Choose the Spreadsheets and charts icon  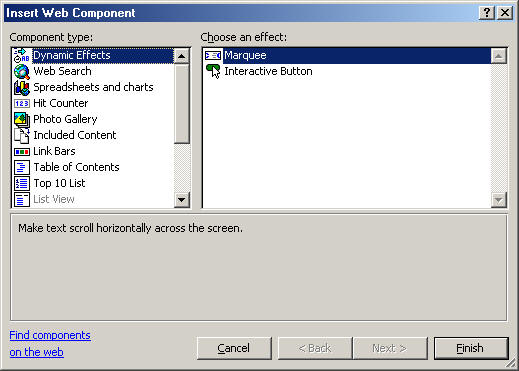tap(22, 87)
